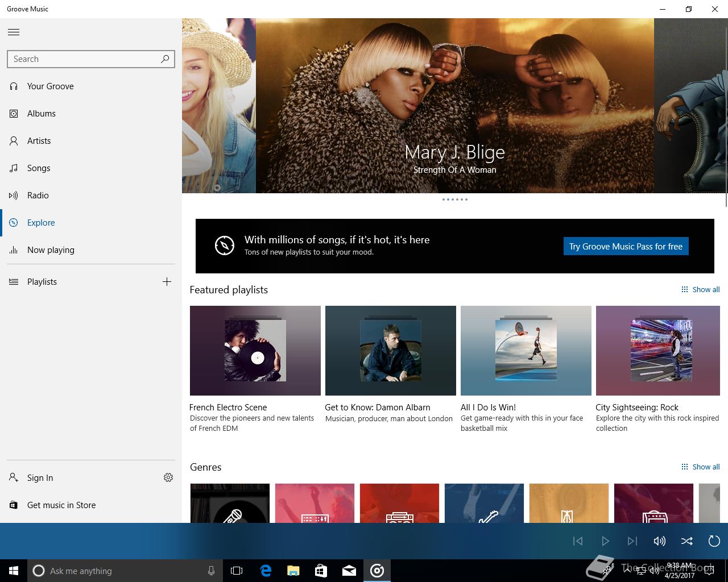Click the City Sightseeing: Rock title

(637, 408)
